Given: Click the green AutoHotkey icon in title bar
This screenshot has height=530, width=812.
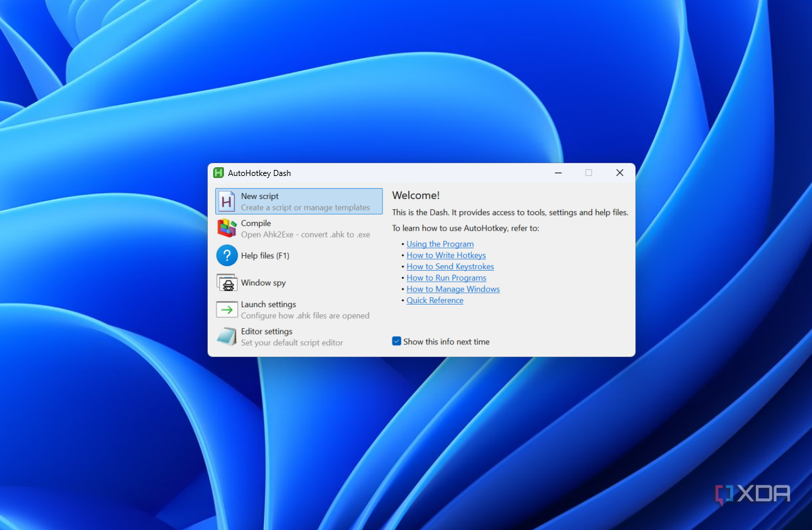Looking at the screenshot, I should pyautogui.click(x=219, y=173).
